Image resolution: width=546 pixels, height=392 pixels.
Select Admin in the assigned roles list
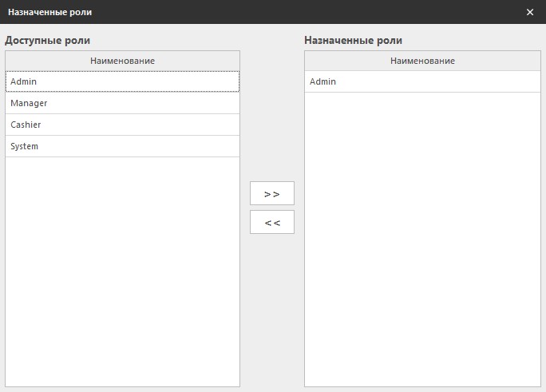422,81
